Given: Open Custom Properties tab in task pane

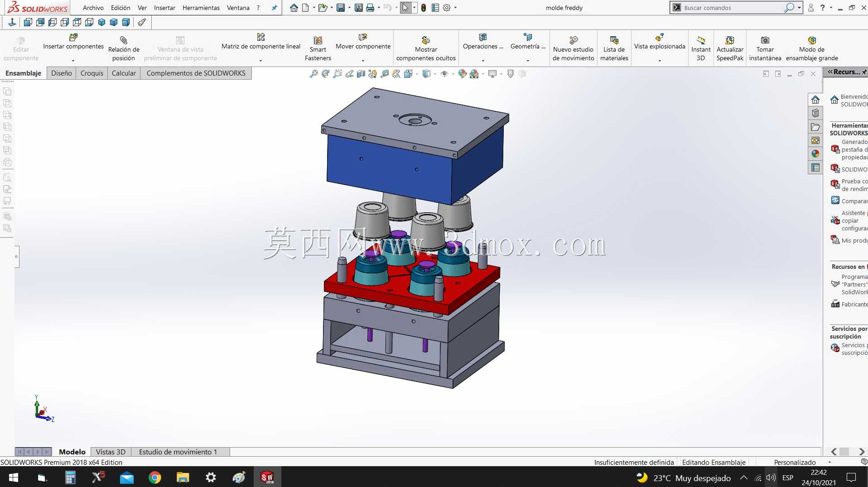Looking at the screenshot, I should point(815,168).
